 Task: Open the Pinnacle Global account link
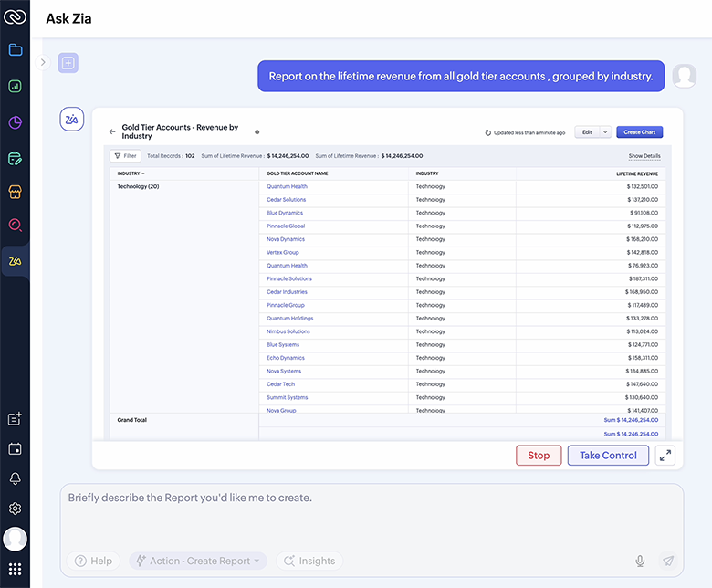tap(286, 226)
